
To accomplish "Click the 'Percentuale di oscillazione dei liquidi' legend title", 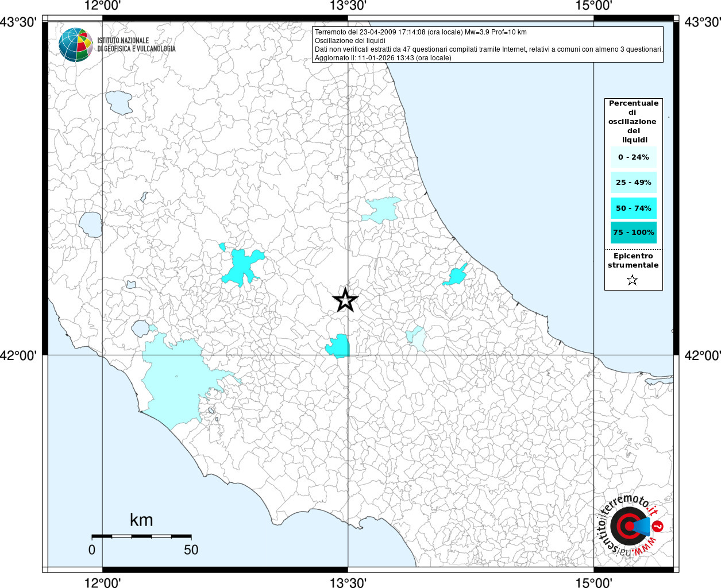I will [633, 121].
